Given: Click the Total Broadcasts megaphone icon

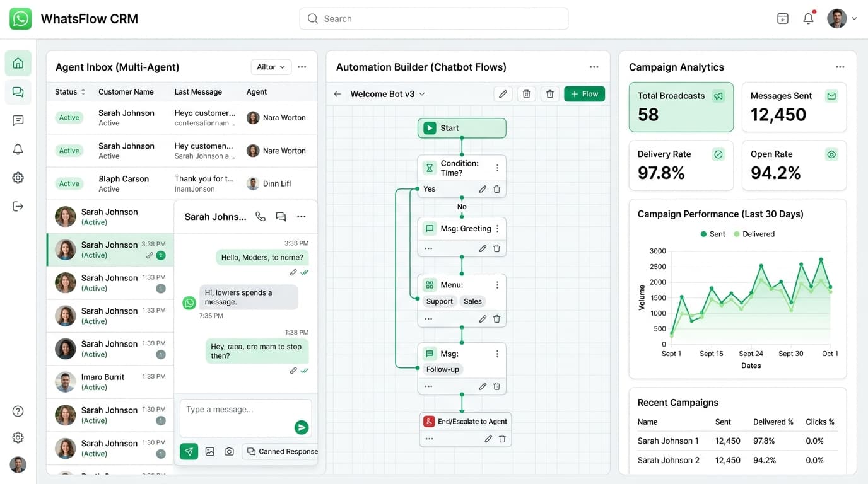Looking at the screenshot, I should coord(718,96).
